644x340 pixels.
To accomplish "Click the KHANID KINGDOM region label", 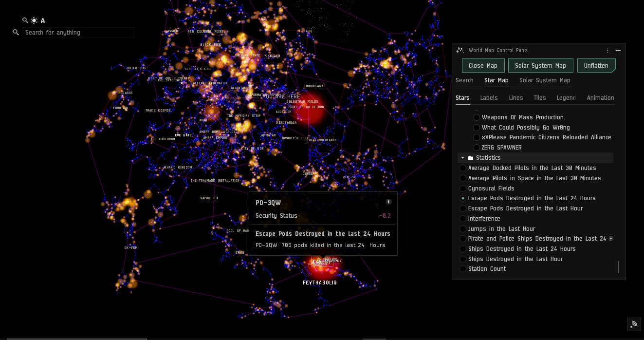I will (x=178, y=168).
